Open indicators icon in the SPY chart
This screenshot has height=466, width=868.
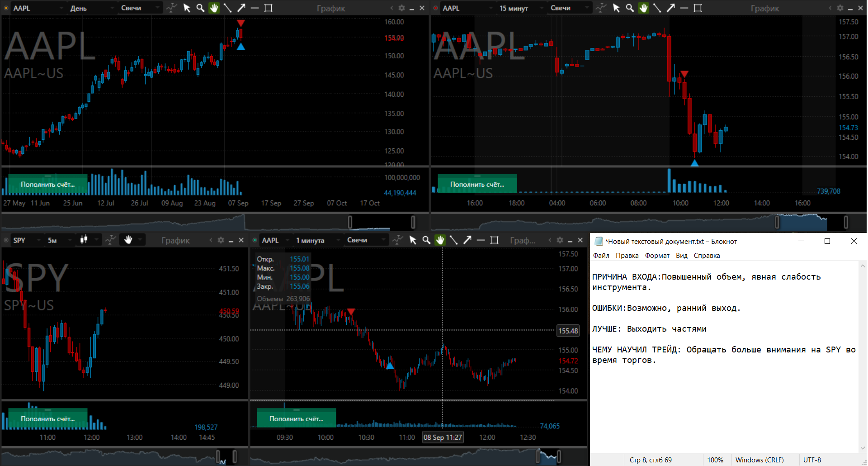pos(110,240)
